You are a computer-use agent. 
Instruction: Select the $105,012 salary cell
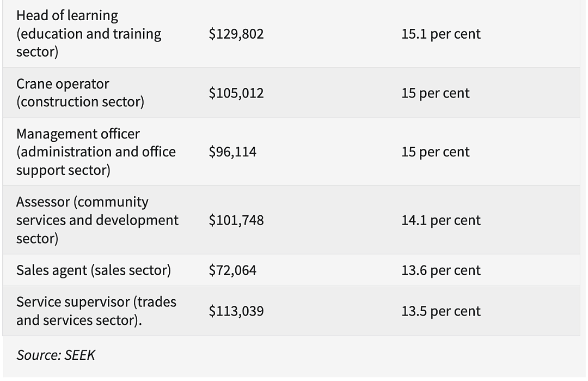[236, 93]
